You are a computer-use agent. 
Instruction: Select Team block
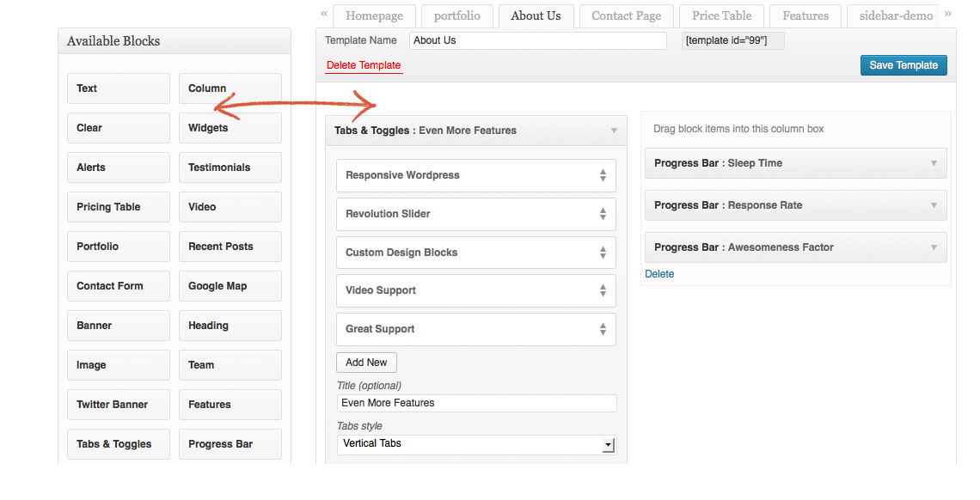pyautogui.click(x=230, y=365)
